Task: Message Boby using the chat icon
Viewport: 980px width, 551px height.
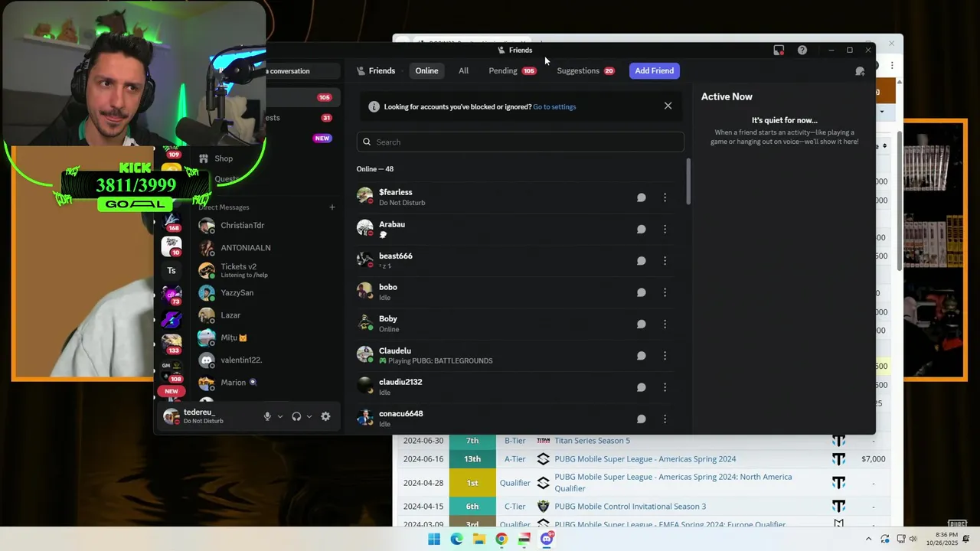Action: click(642, 324)
